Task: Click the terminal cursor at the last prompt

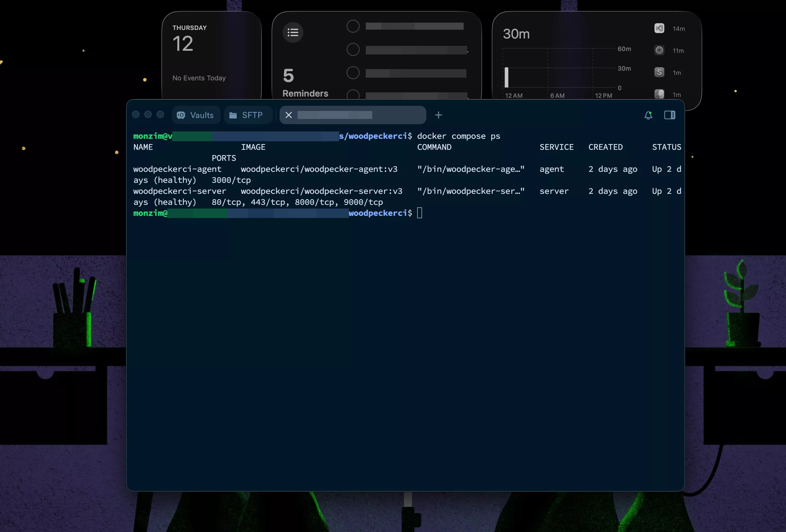Action: coord(419,213)
